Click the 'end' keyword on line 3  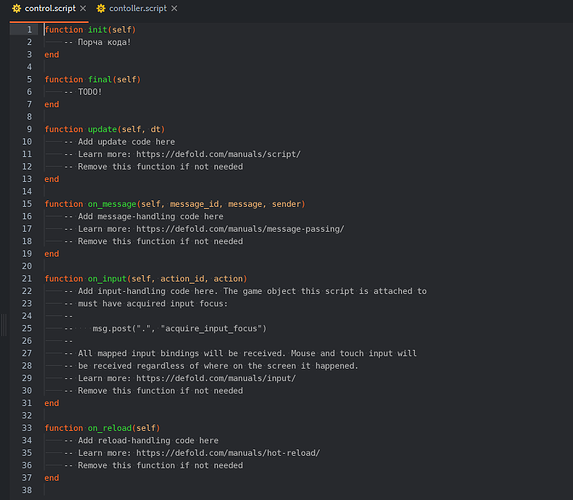[x=52, y=55]
